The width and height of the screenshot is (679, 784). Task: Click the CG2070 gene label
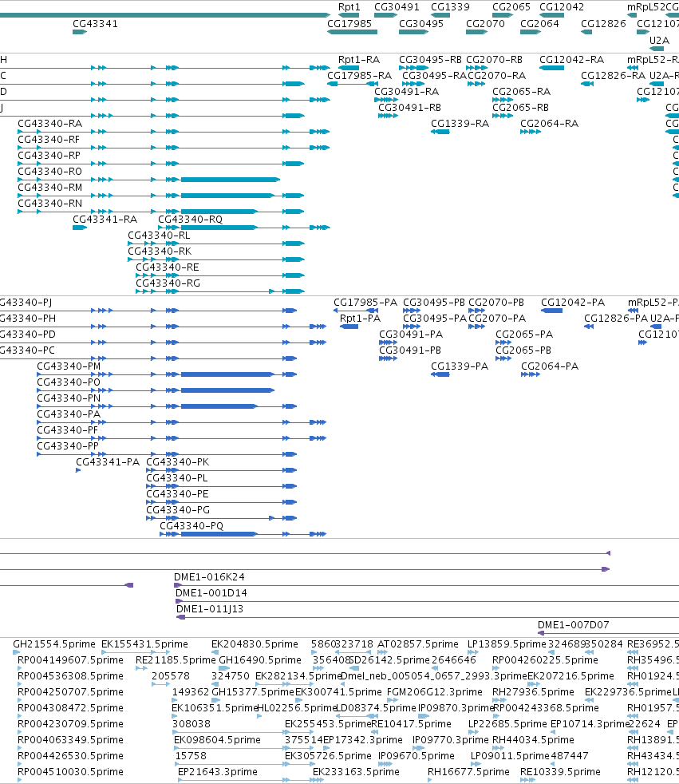click(x=485, y=23)
